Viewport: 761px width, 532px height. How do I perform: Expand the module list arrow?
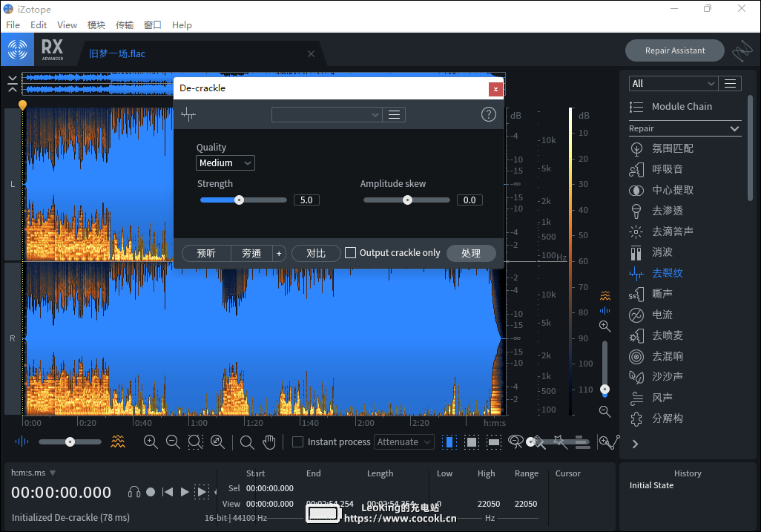pyautogui.click(x=635, y=444)
